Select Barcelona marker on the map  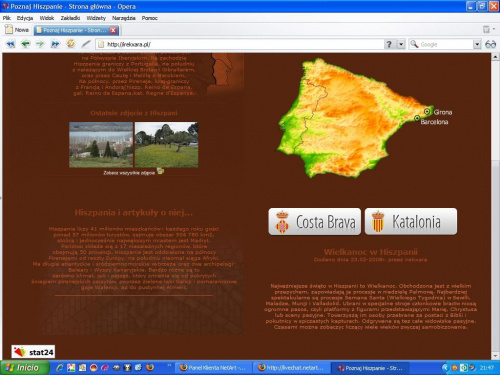(417, 118)
